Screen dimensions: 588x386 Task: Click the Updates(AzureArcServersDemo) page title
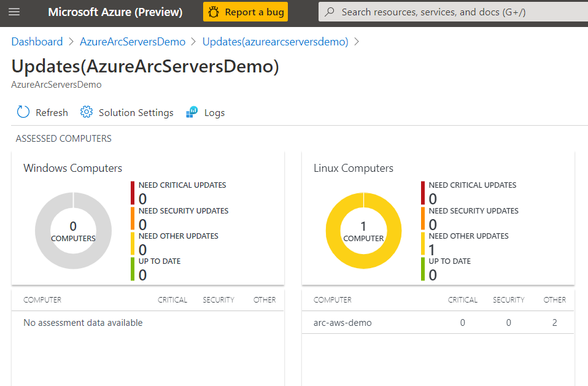[145, 66]
